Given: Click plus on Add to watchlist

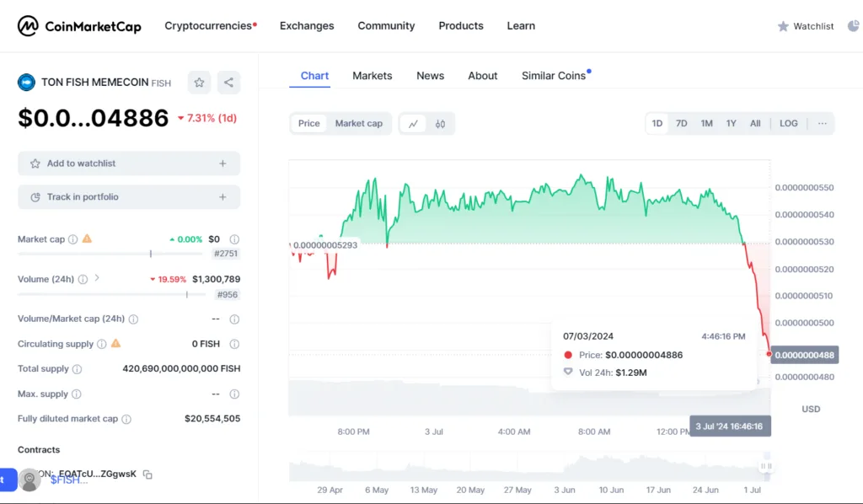Looking at the screenshot, I should (222, 164).
